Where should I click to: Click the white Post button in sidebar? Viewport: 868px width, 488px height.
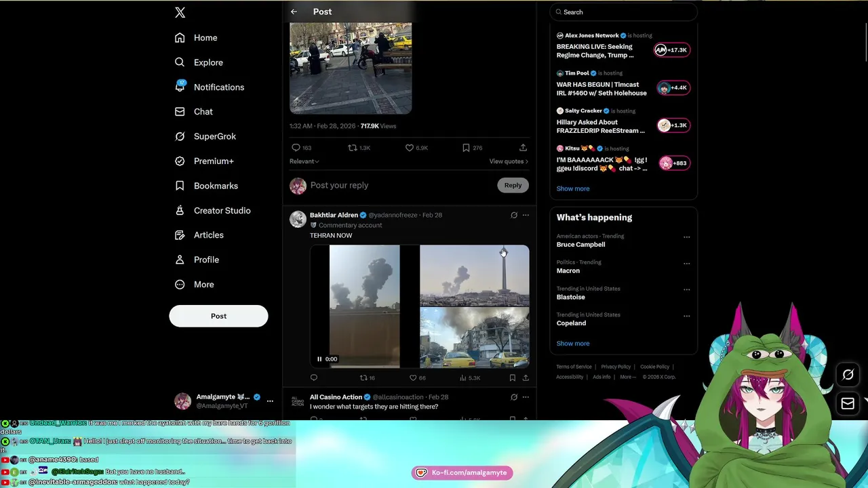[x=218, y=316]
